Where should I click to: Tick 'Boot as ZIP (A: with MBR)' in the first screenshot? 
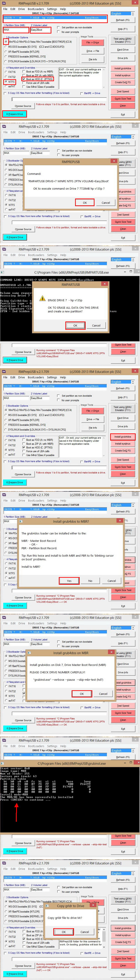24,75
